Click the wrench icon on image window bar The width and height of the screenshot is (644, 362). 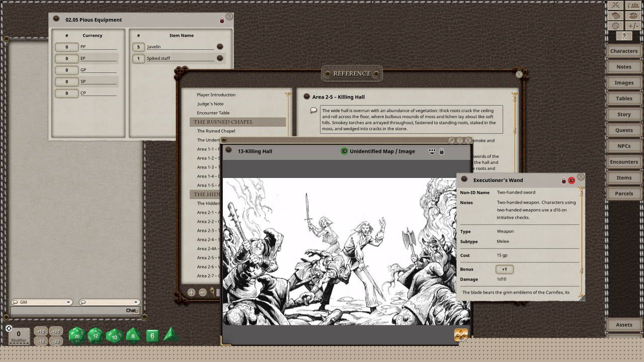(451, 141)
